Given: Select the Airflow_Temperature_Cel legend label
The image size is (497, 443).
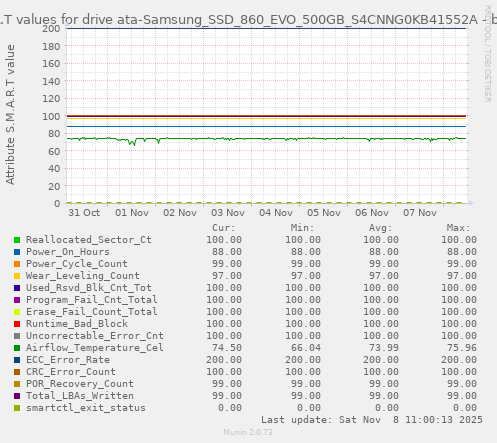Looking at the screenshot, I should [x=95, y=348].
